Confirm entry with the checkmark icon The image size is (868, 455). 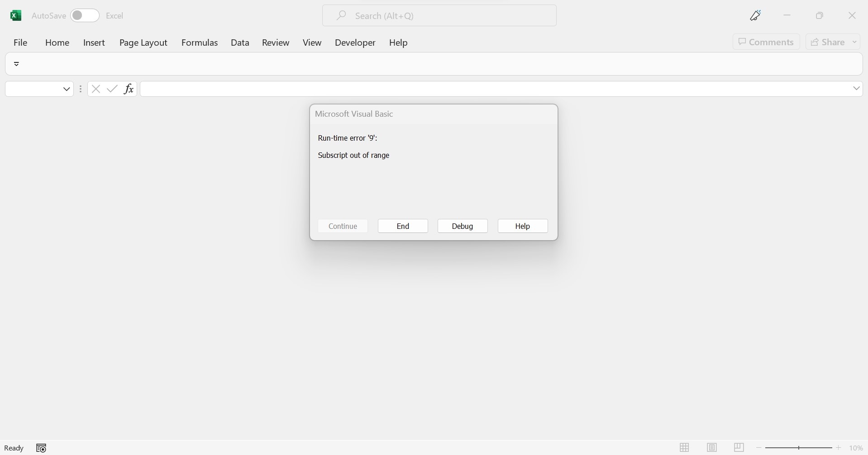pyautogui.click(x=112, y=89)
